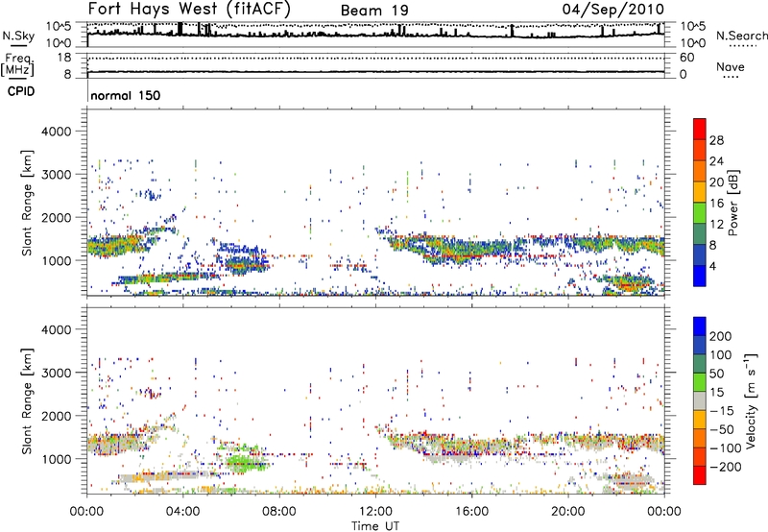768x532 pixels.
Task: Click 'Slant Range [km]' label of velocity panel
Action: pyautogui.click(x=27, y=401)
